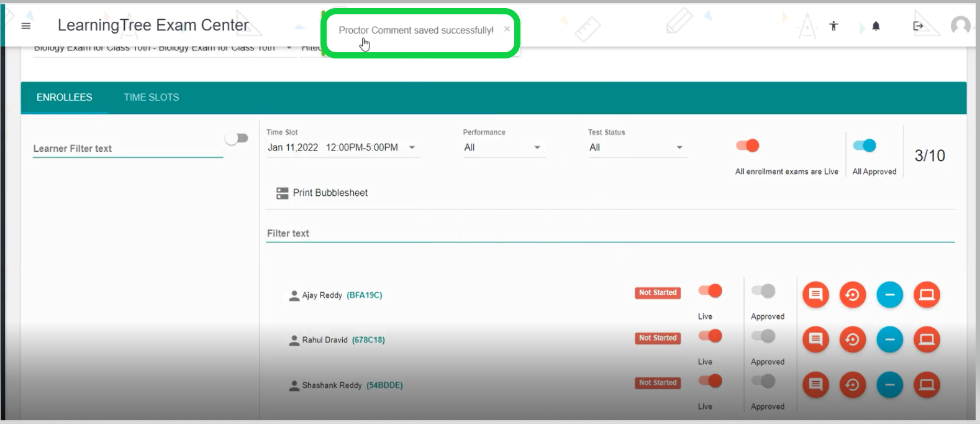The height and width of the screenshot is (424, 980).
Task: Click the logout icon in header
Action: click(x=918, y=25)
